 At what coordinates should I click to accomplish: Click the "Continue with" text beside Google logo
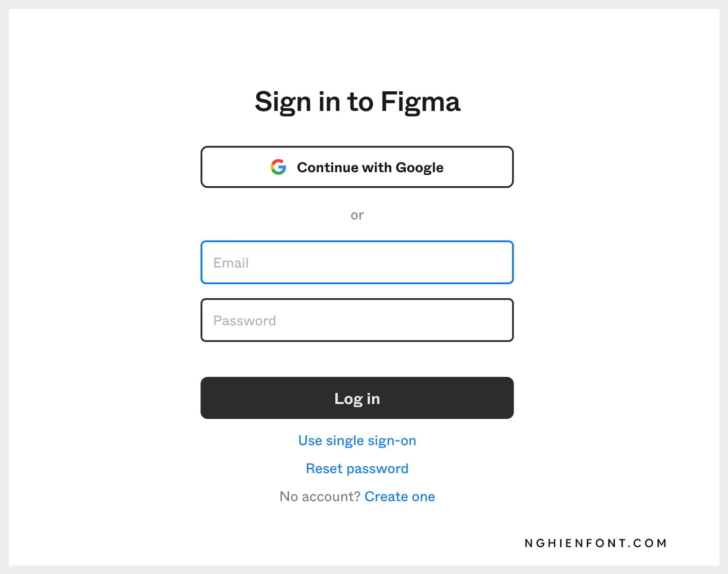click(344, 167)
